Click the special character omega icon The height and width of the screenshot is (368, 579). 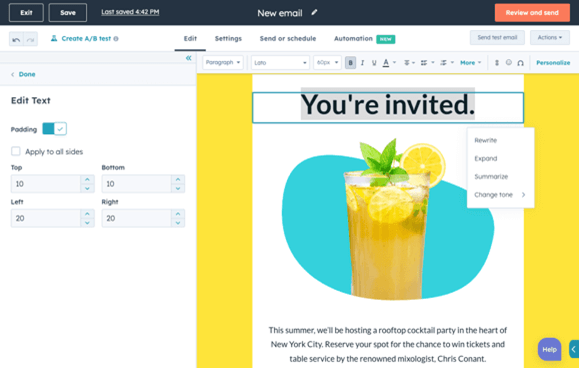[x=520, y=63]
